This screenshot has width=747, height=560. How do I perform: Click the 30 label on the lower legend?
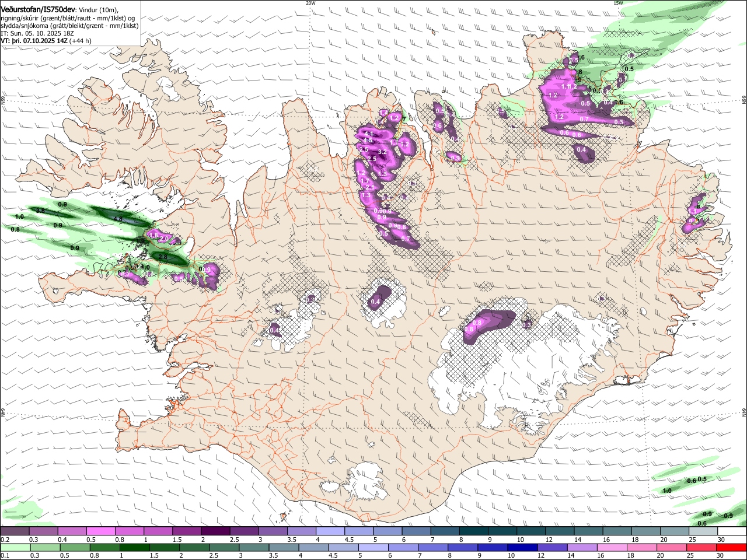tap(721, 556)
